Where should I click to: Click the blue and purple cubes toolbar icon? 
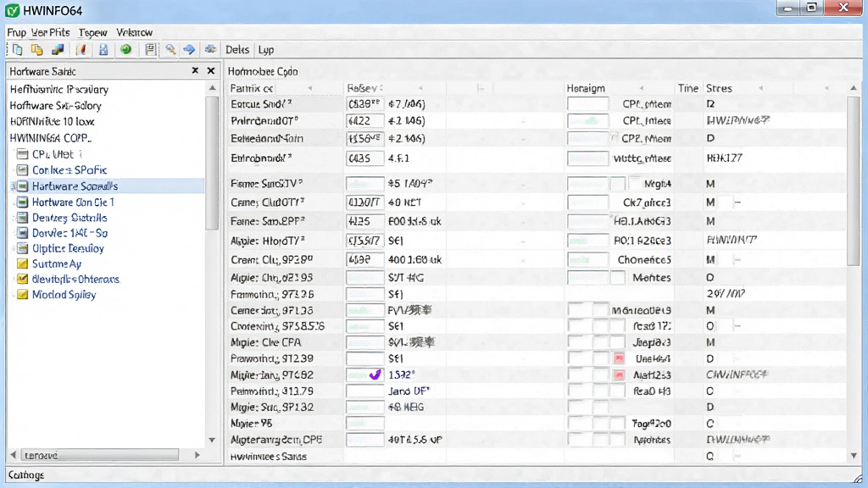58,50
